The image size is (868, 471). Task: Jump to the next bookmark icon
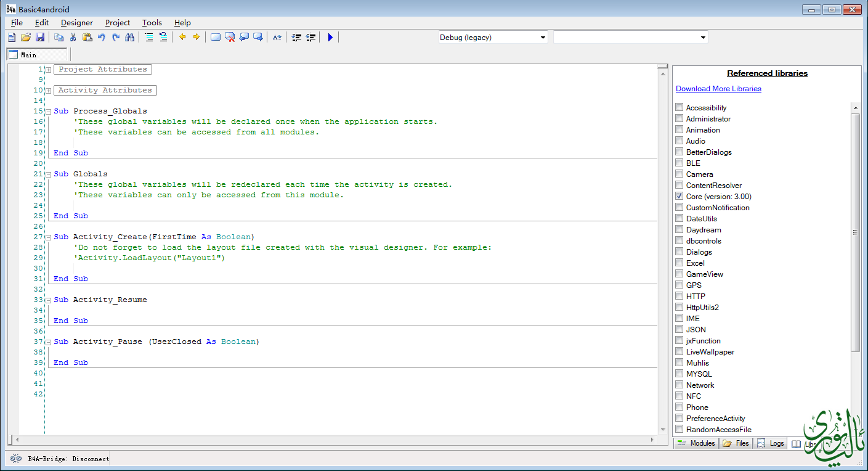point(258,38)
